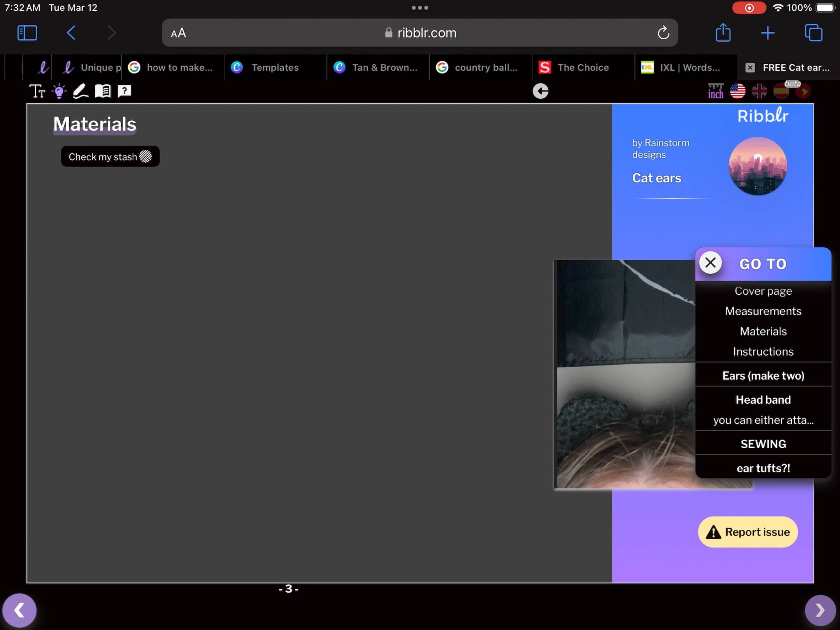840x630 pixels.
Task: Jump to Head band section
Action: click(763, 400)
